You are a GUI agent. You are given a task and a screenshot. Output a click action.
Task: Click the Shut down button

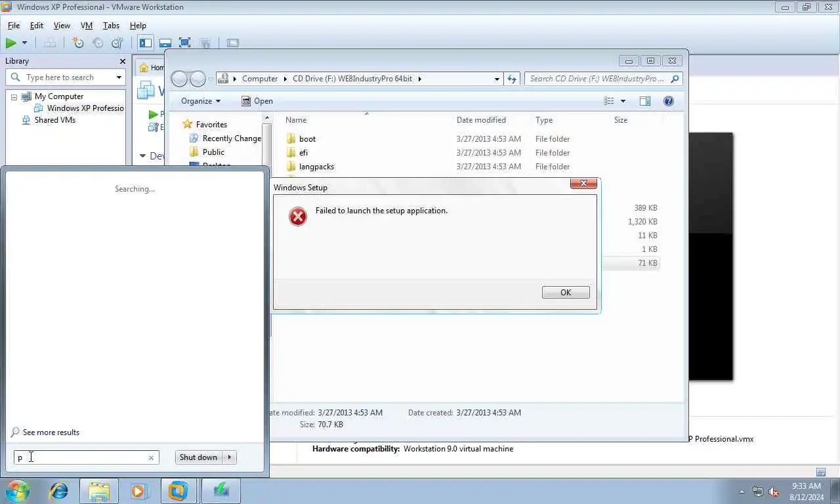click(198, 457)
